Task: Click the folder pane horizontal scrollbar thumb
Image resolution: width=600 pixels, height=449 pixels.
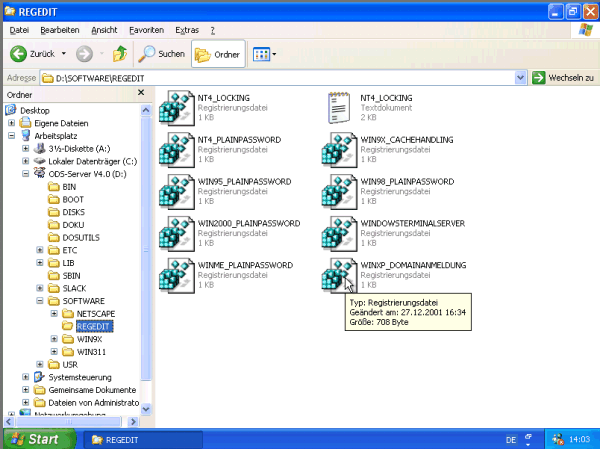Action: [68, 422]
